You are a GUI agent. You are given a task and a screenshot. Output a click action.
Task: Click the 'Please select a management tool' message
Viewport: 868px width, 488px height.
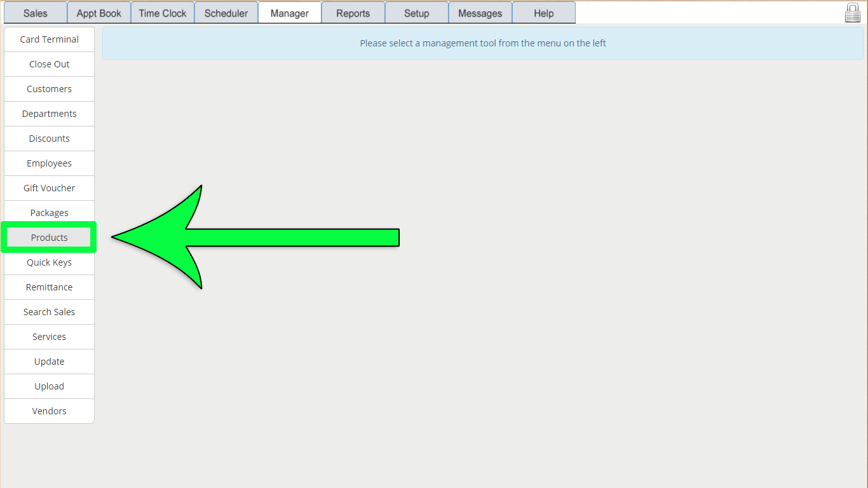point(483,43)
